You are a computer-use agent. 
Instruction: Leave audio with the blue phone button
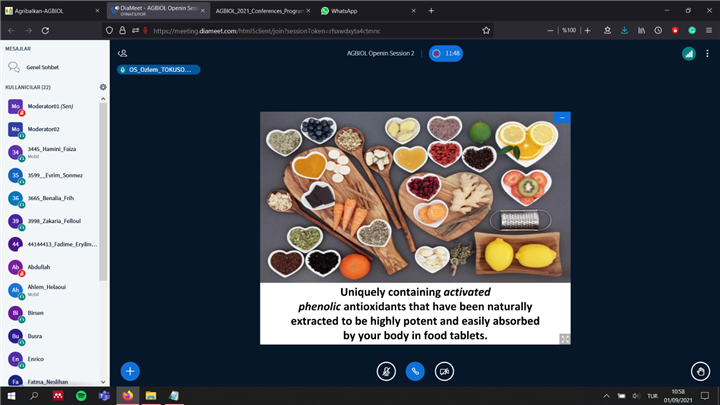click(x=415, y=371)
